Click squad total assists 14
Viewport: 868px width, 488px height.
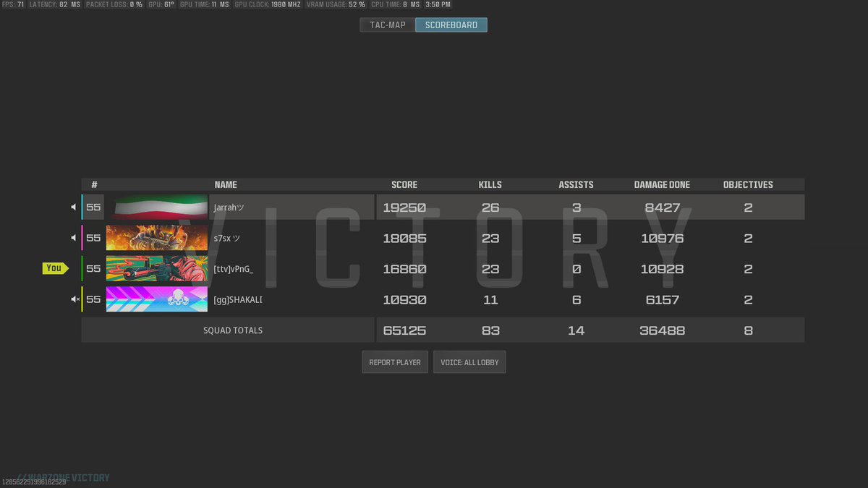576,330
